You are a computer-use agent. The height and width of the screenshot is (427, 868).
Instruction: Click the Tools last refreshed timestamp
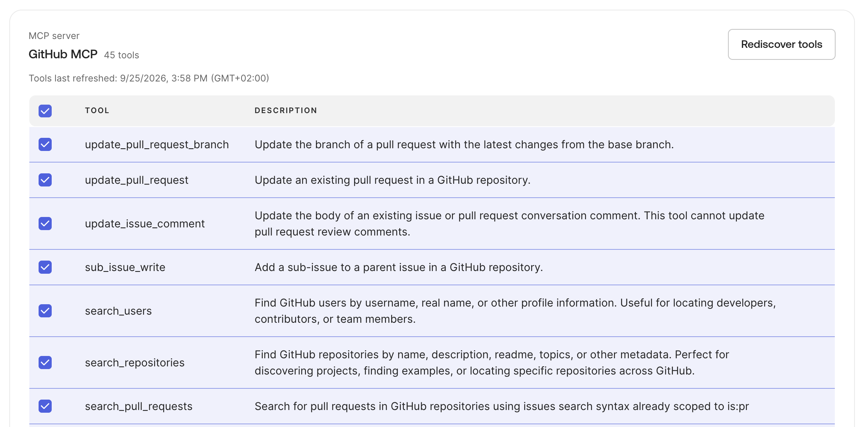[149, 78]
